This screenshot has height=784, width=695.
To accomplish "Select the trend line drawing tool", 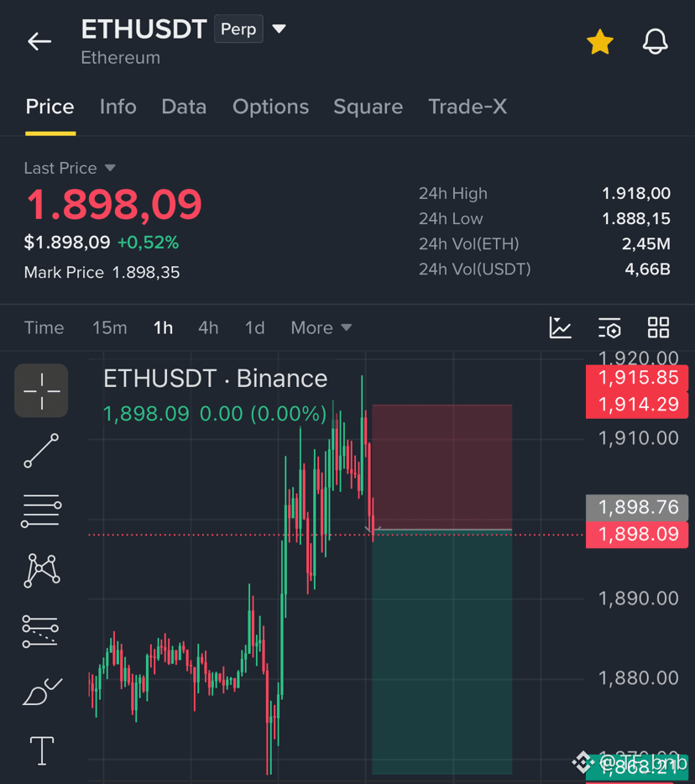I will [41, 451].
